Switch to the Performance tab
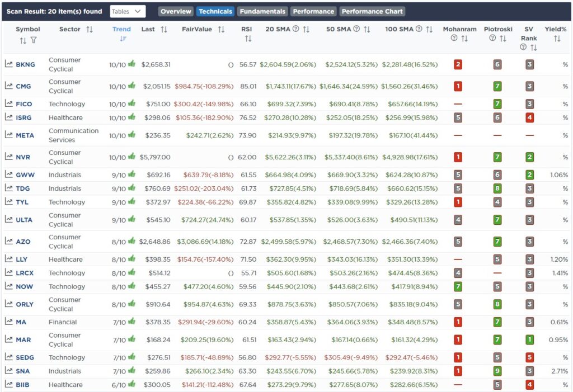The width and height of the screenshot is (573, 392). click(x=313, y=11)
